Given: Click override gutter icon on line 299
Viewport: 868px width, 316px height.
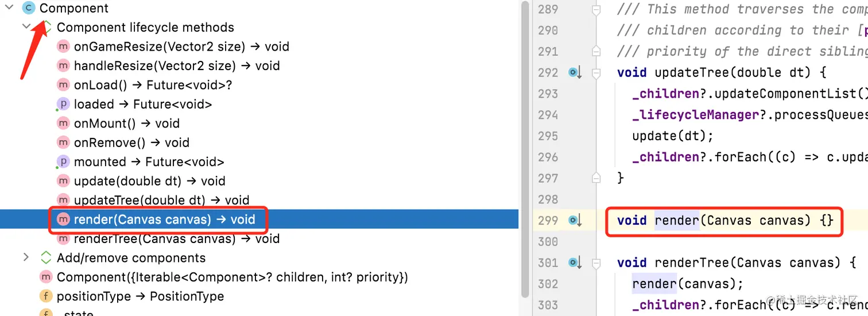Looking at the screenshot, I should pos(575,220).
